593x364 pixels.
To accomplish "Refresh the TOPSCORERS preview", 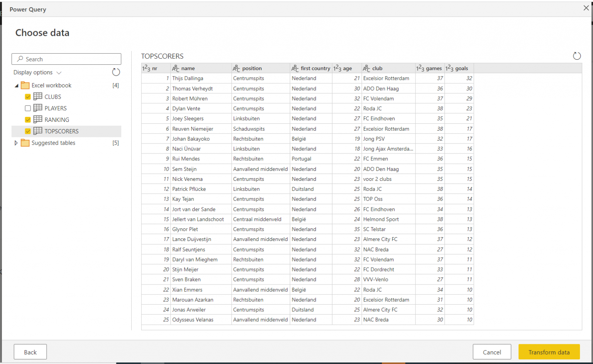I will coord(577,56).
